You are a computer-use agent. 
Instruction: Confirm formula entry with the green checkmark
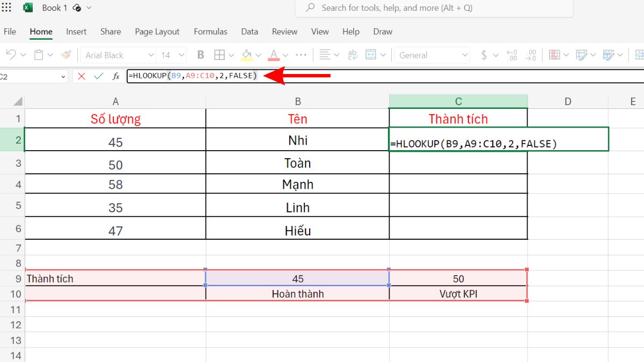[98, 76]
